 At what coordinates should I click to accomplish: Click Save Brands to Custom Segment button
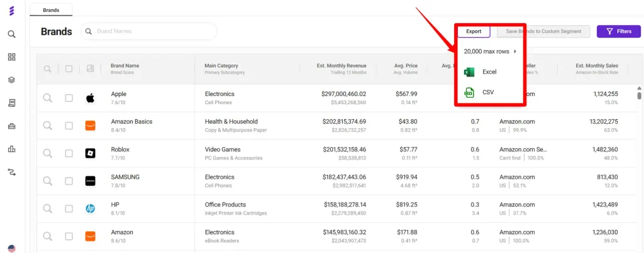(543, 31)
